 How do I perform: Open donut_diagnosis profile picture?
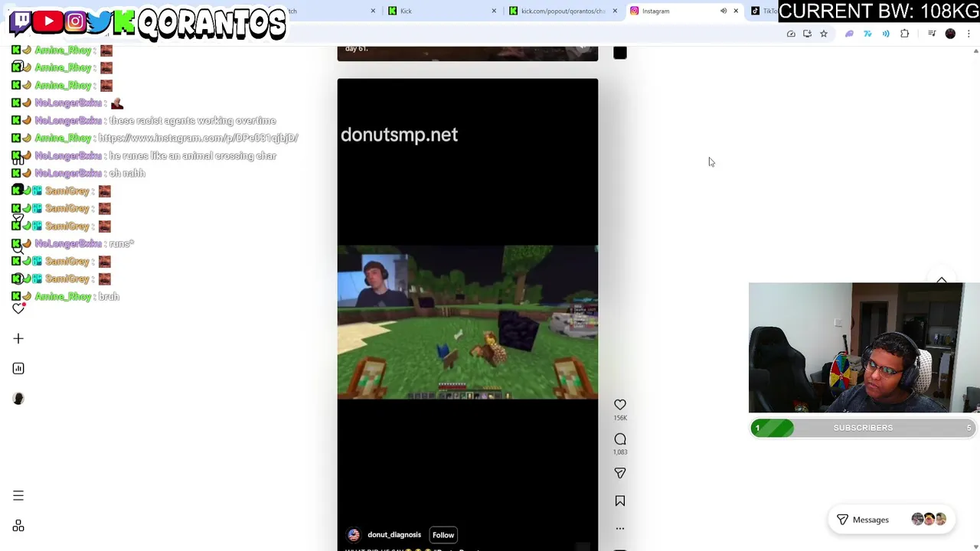[354, 535]
